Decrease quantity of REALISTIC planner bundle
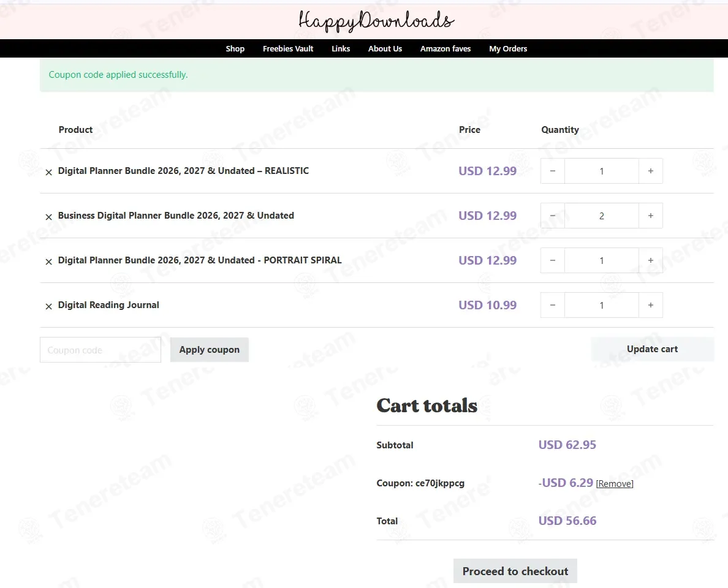 (x=553, y=171)
